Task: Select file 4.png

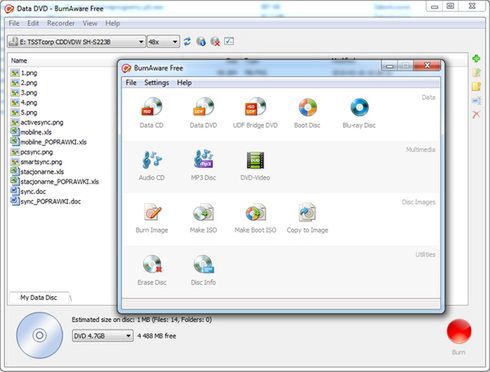Action: point(24,102)
